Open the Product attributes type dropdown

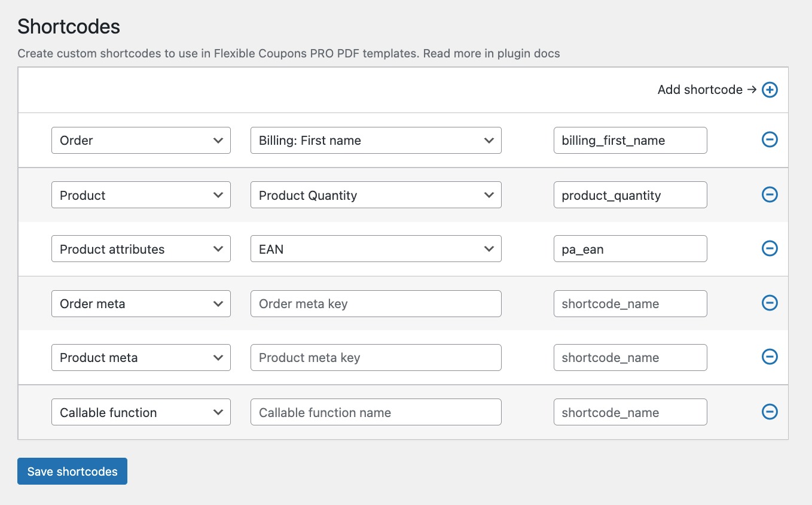pyautogui.click(x=141, y=249)
